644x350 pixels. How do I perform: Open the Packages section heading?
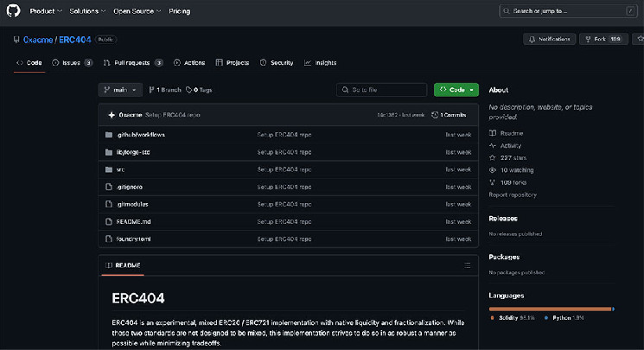pyautogui.click(x=504, y=258)
